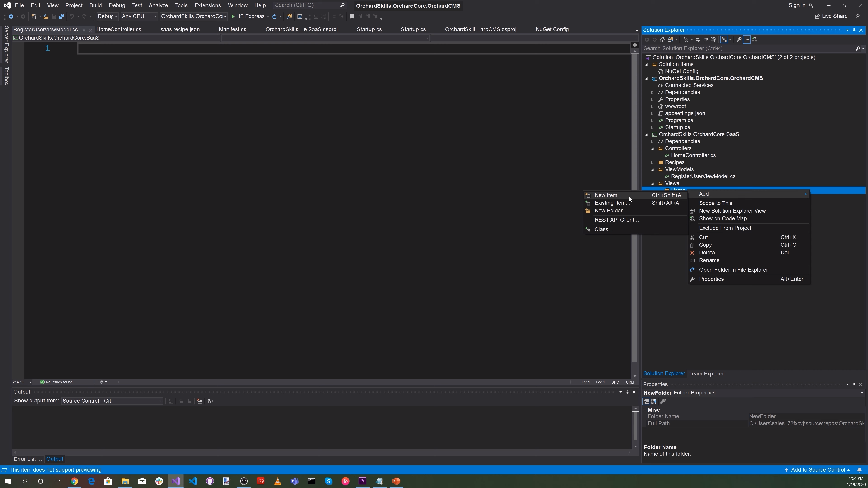Click the Home icon in Solution Explorer
The height and width of the screenshot is (488, 868).
point(662,40)
